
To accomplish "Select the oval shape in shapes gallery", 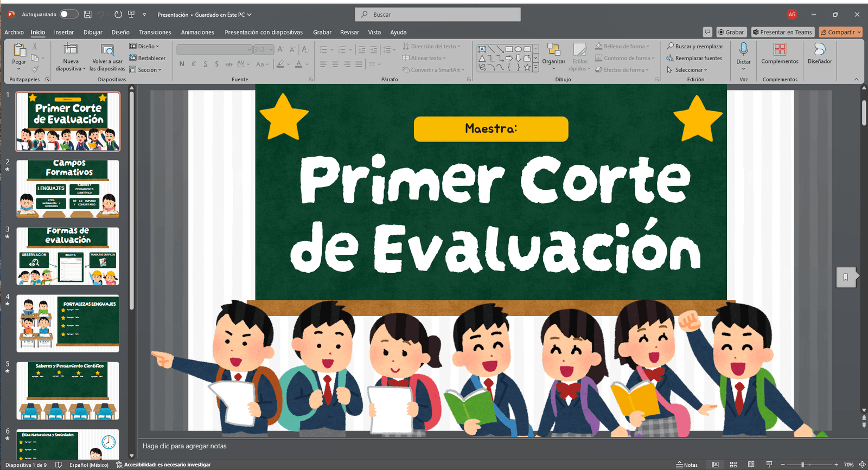I will point(518,49).
